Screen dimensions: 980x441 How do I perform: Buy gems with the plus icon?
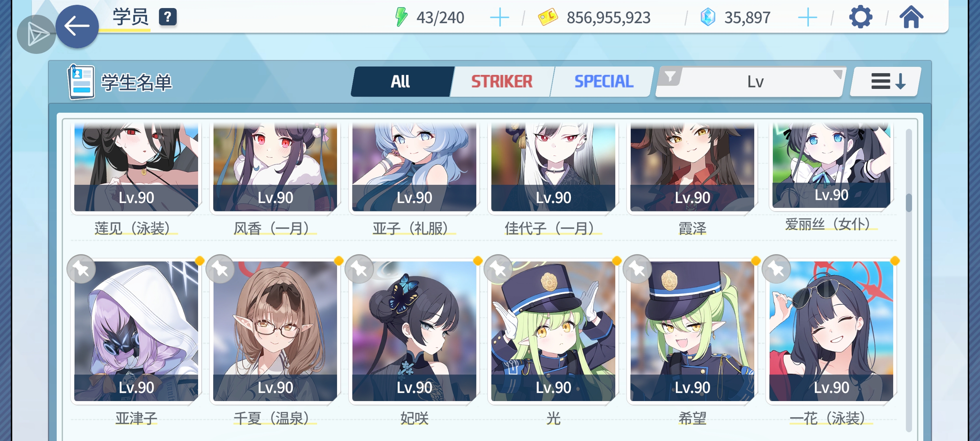(807, 17)
